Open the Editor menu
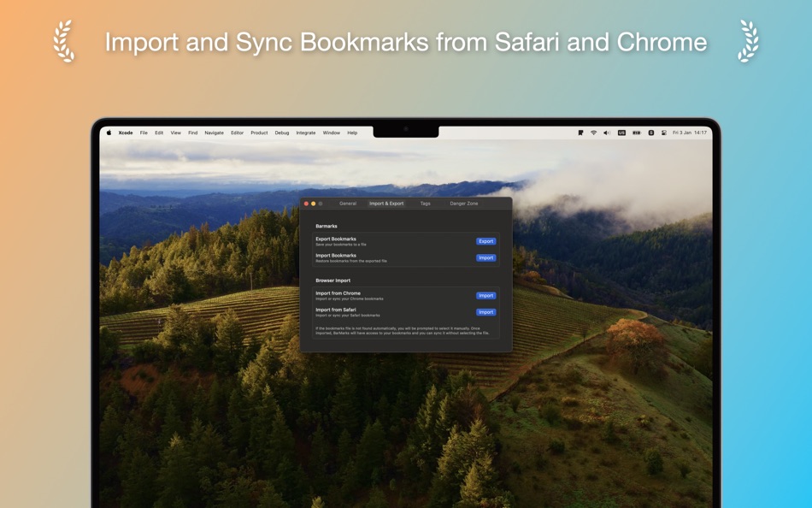This screenshot has height=508, width=812. [x=237, y=133]
